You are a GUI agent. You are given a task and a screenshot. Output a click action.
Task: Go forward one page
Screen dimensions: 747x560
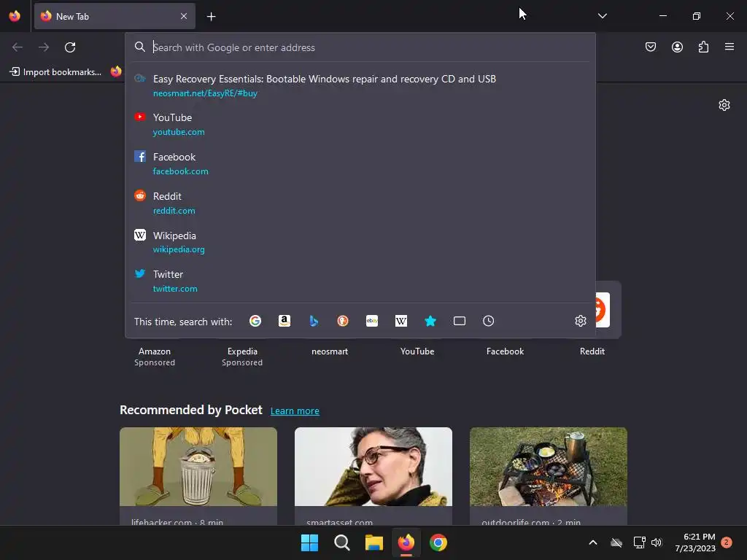pyautogui.click(x=44, y=47)
